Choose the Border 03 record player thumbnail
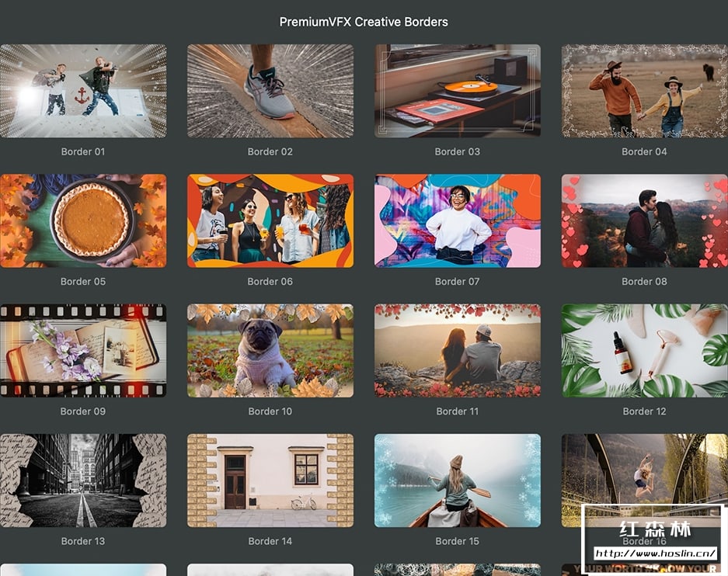This screenshot has width=728, height=576. [x=458, y=91]
